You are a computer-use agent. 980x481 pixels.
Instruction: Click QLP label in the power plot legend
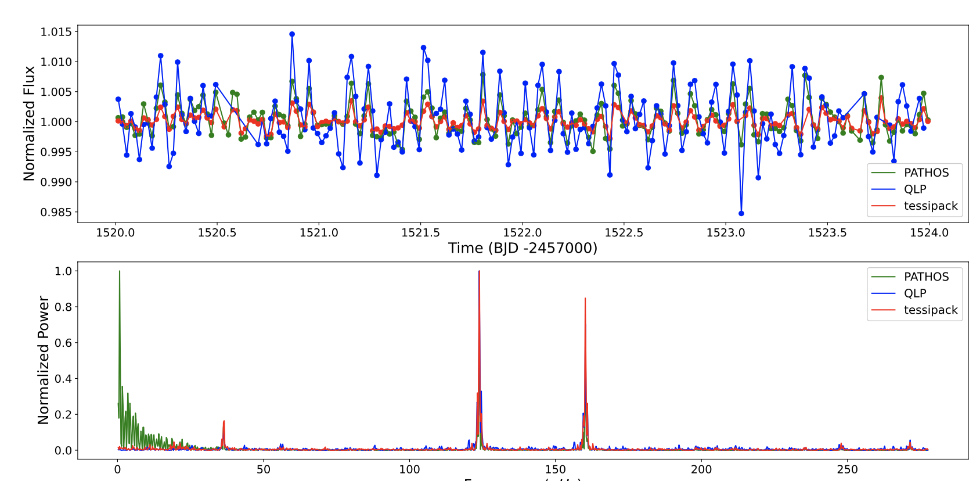915,293
